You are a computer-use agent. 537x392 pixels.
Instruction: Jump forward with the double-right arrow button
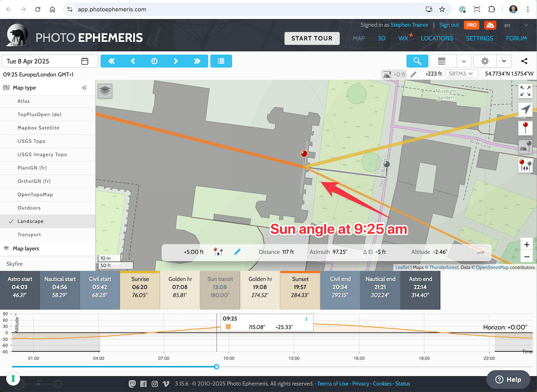point(197,61)
